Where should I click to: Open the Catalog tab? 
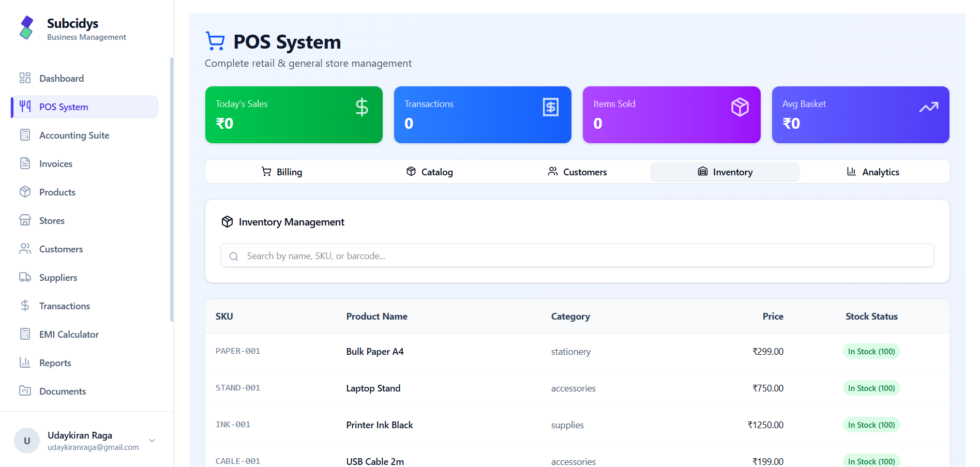429,172
